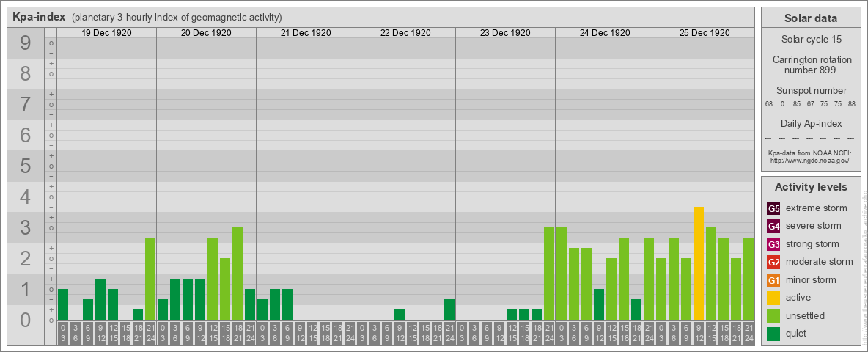Screen dimensions: 868x352
Task: Select the light green 'unsettled' legend swatch
Action: (773, 316)
